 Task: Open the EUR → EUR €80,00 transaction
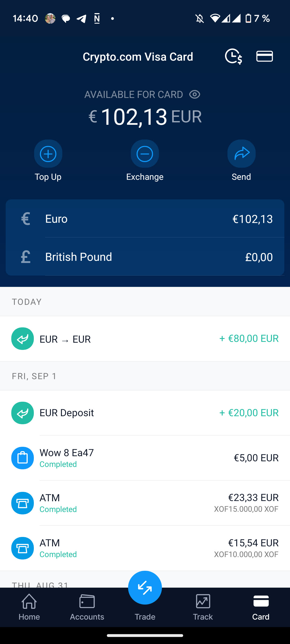(x=145, y=339)
